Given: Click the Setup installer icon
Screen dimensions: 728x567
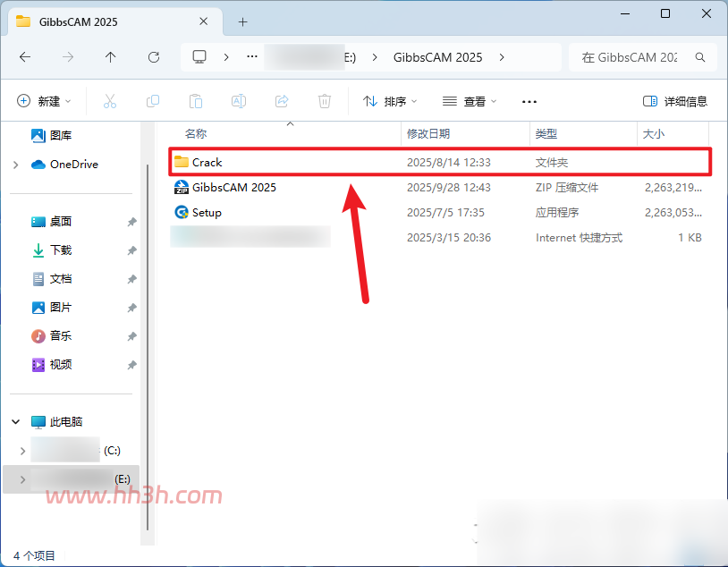Looking at the screenshot, I should coord(181,212).
